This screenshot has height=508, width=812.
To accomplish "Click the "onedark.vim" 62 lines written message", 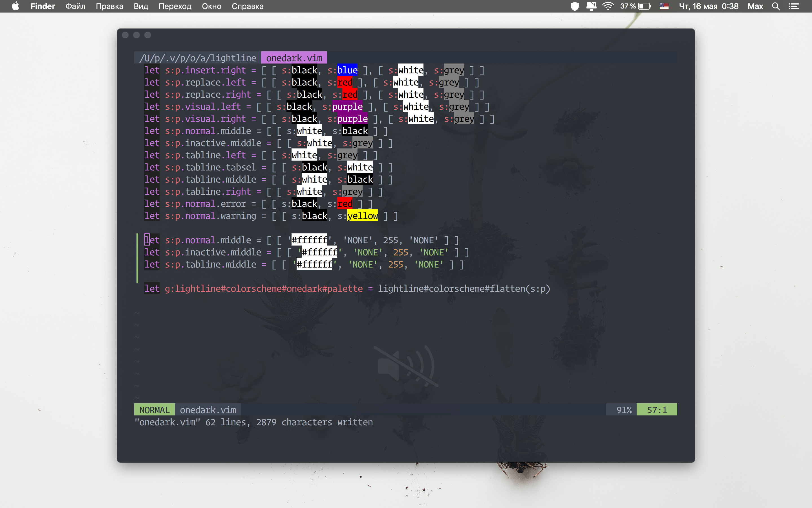I will point(254,422).
